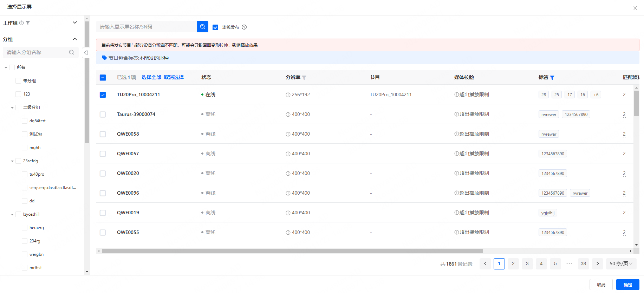Open the 50 条/页 page size dropdown

(x=621, y=263)
